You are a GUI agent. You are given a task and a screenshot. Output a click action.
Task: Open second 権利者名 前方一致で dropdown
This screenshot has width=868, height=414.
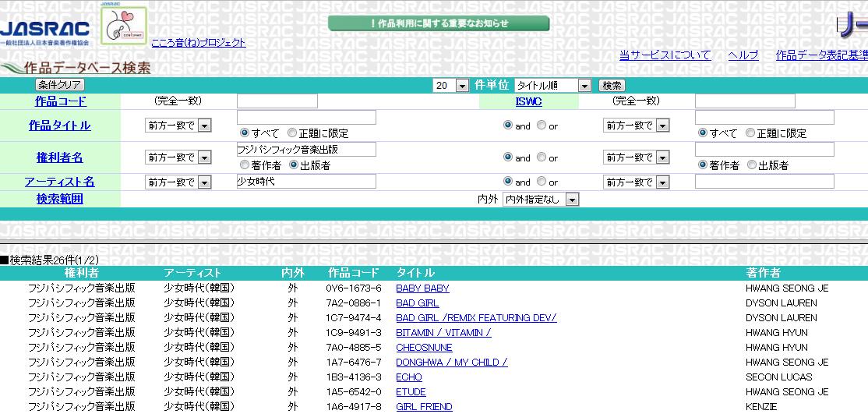tap(637, 157)
